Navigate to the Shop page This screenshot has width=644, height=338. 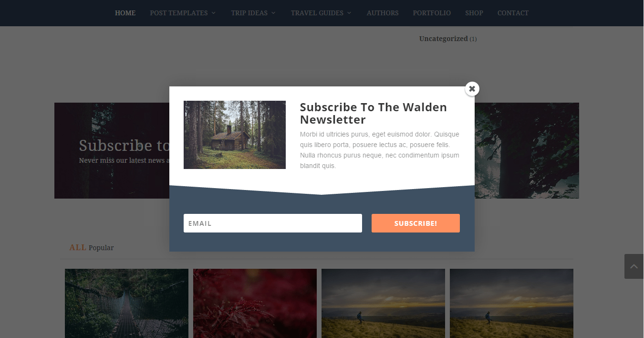474,13
